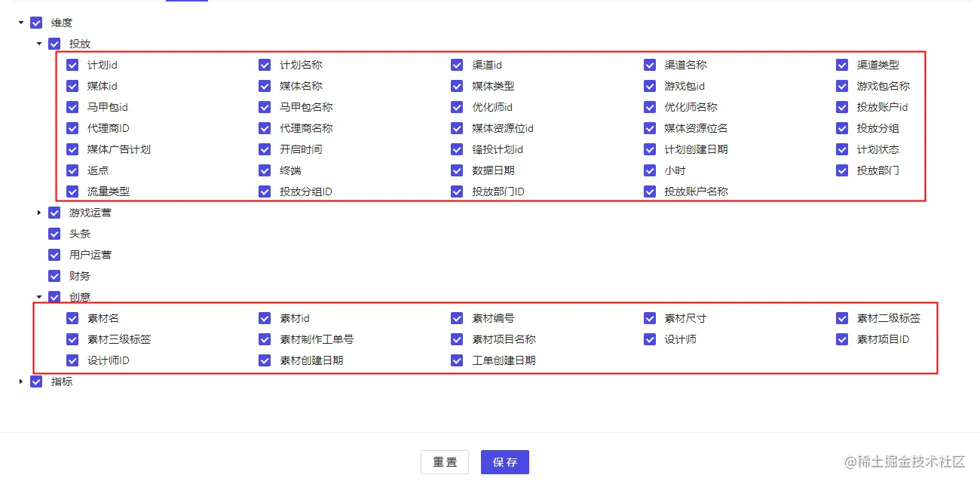Toggle the 素材制作工单号 checkbox
Viewport: 980px width, 484px height.
265,339
